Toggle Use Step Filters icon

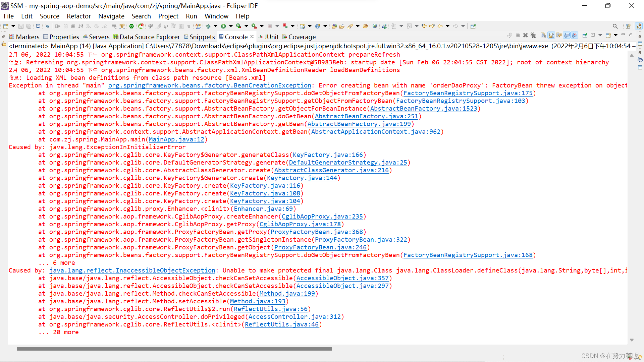(x=122, y=26)
